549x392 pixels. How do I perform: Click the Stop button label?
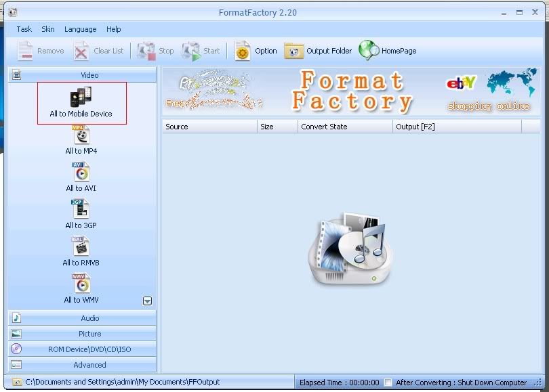(166, 51)
